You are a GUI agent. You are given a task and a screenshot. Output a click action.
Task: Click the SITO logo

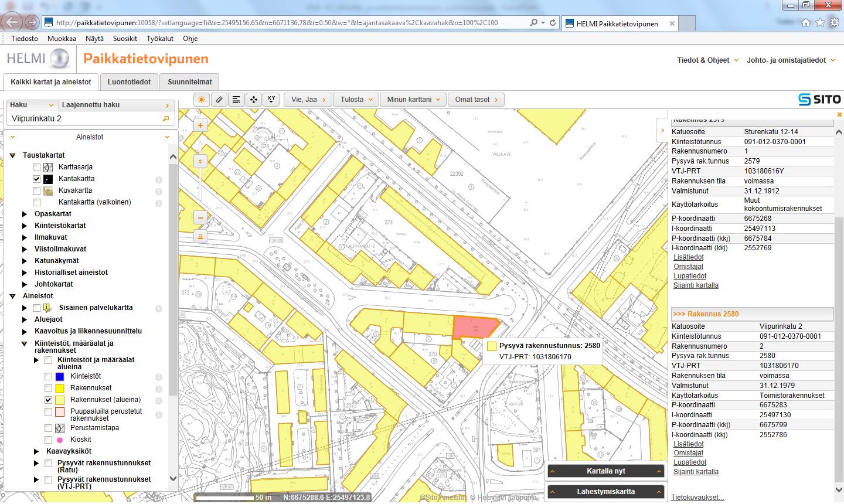pos(819,100)
